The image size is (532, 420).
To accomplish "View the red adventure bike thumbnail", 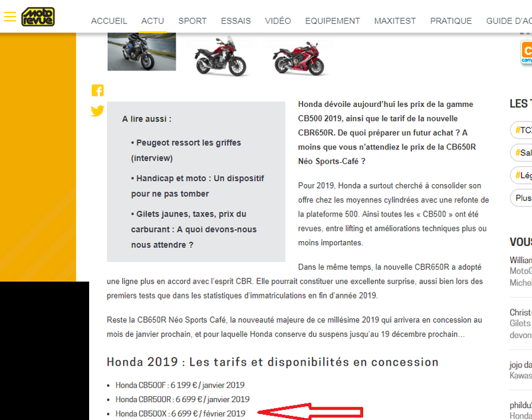I will tap(221, 56).
